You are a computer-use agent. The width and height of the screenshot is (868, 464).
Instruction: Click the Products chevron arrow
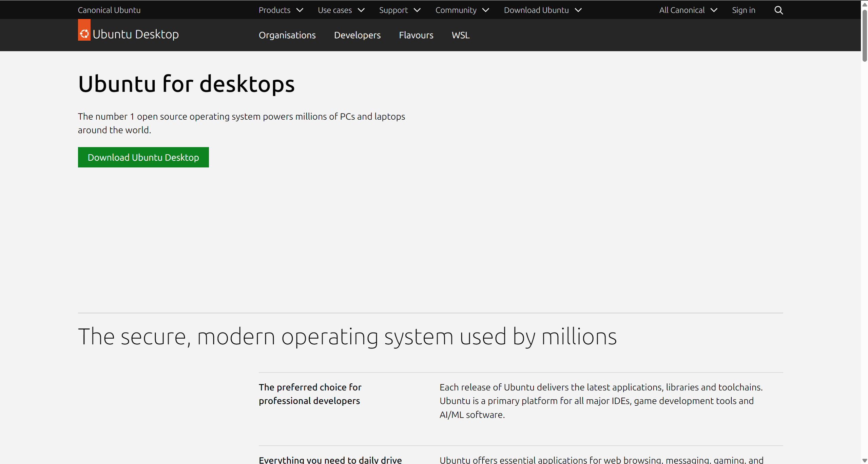(x=300, y=10)
